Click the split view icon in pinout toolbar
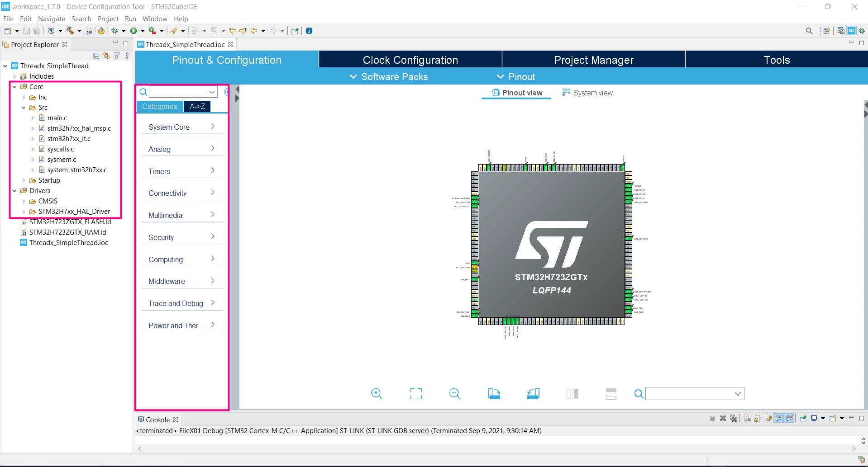 (572, 393)
